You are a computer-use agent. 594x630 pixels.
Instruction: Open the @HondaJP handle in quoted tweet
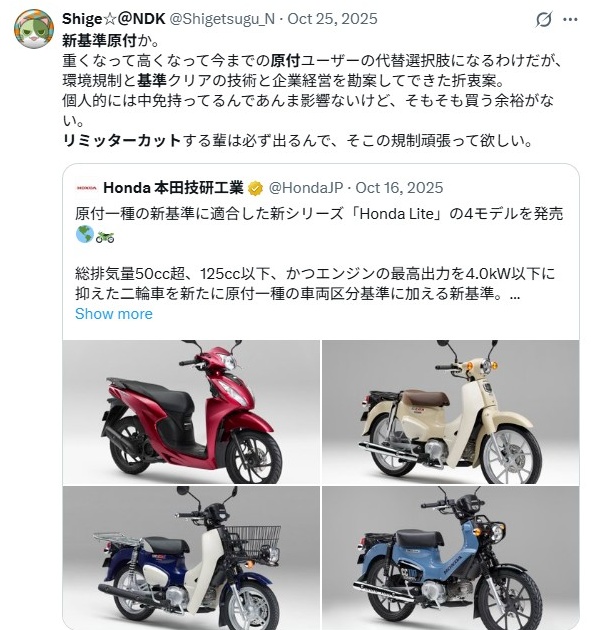pyautogui.click(x=305, y=188)
